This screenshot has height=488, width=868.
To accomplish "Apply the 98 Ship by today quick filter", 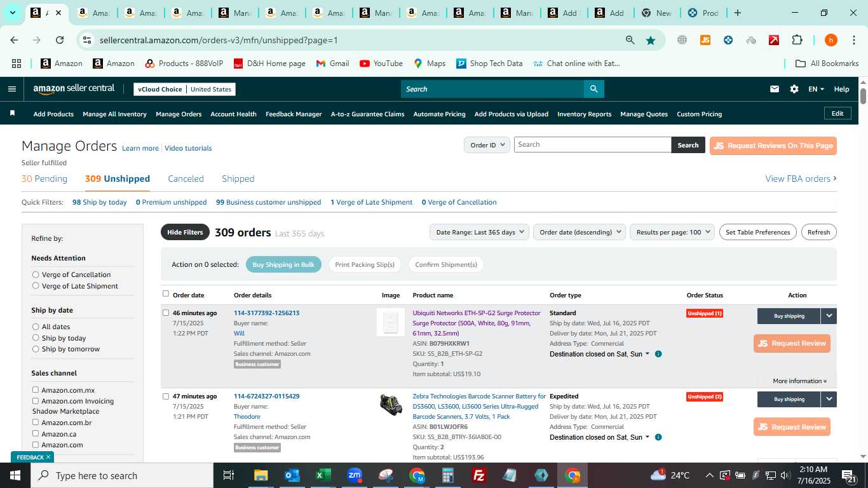I will 100,202.
